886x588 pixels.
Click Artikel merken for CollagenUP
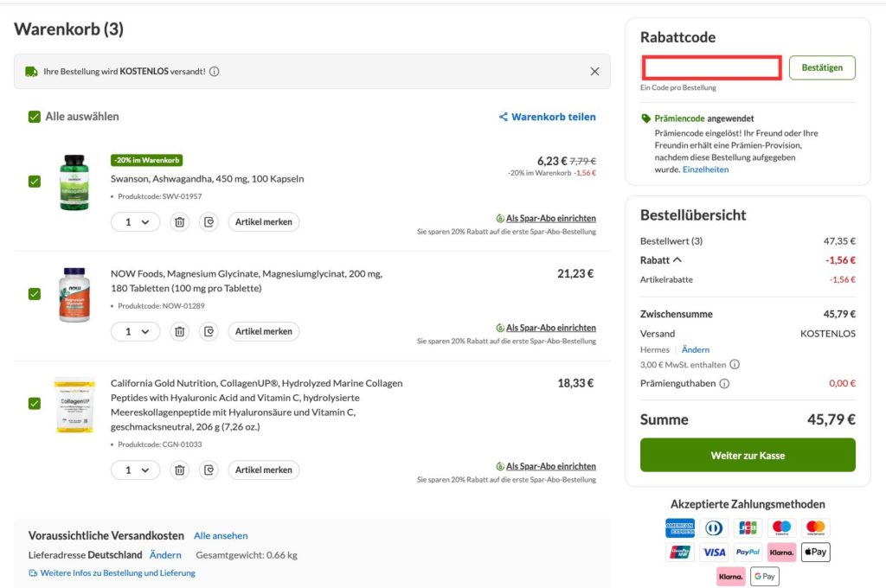[264, 470]
